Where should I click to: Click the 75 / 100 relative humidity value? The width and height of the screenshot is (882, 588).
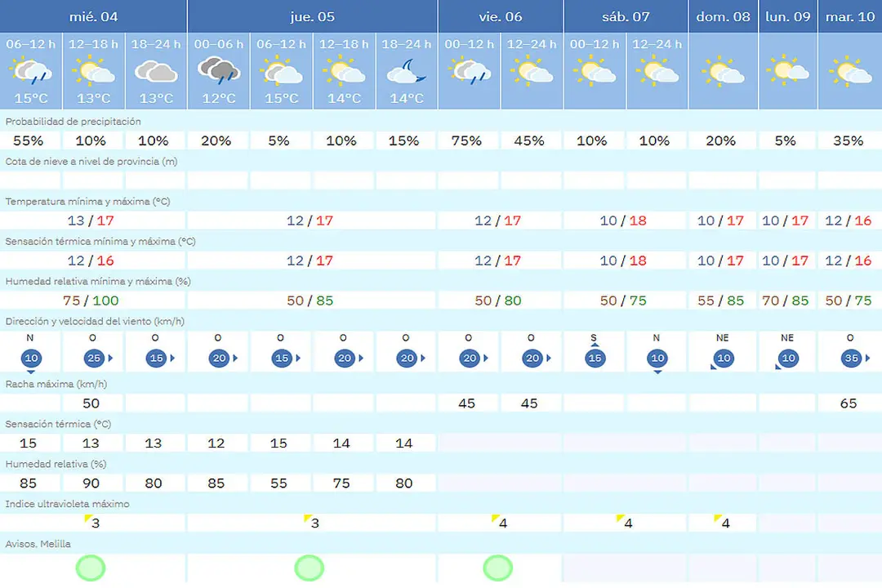tap(91, 301)
